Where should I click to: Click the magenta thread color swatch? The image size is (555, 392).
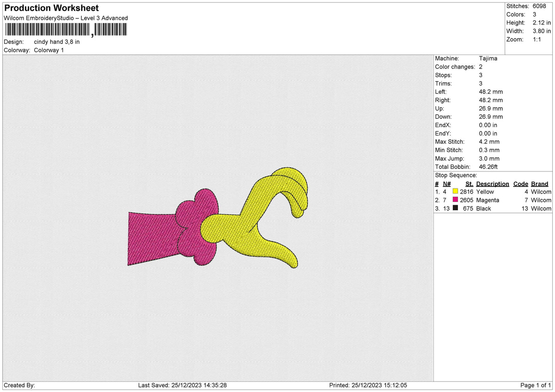(456, 200)
